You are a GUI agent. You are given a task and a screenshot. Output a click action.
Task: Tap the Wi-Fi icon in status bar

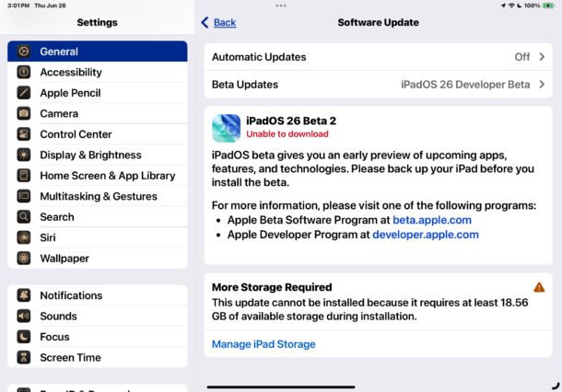pos(512,6)
